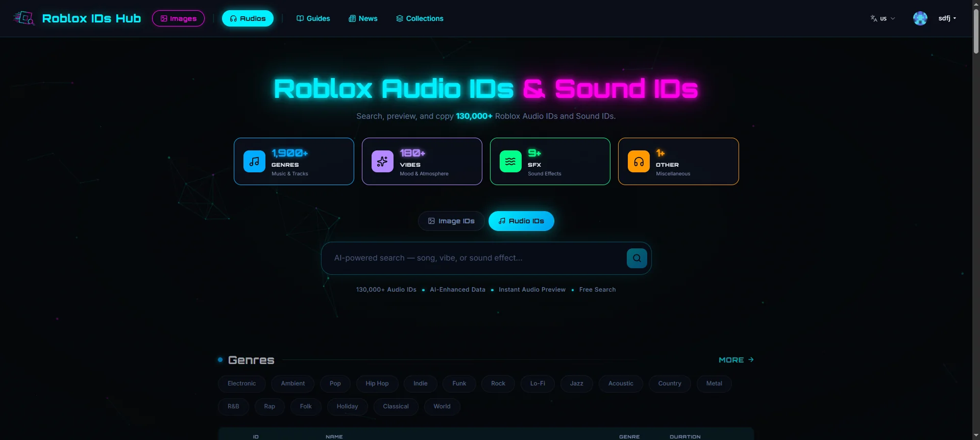Open the US language dropdown
This screenshot has height=440, width=980.
(883, 18)
